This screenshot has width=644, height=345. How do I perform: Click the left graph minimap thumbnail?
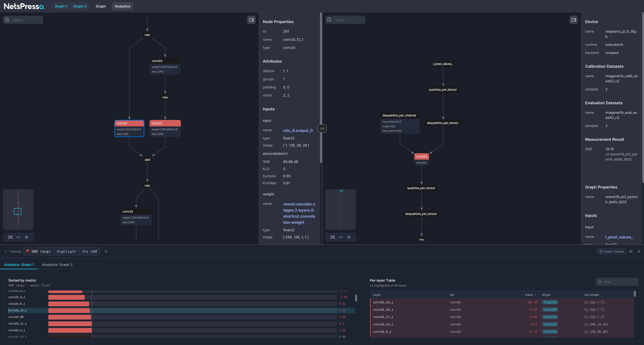18,210
